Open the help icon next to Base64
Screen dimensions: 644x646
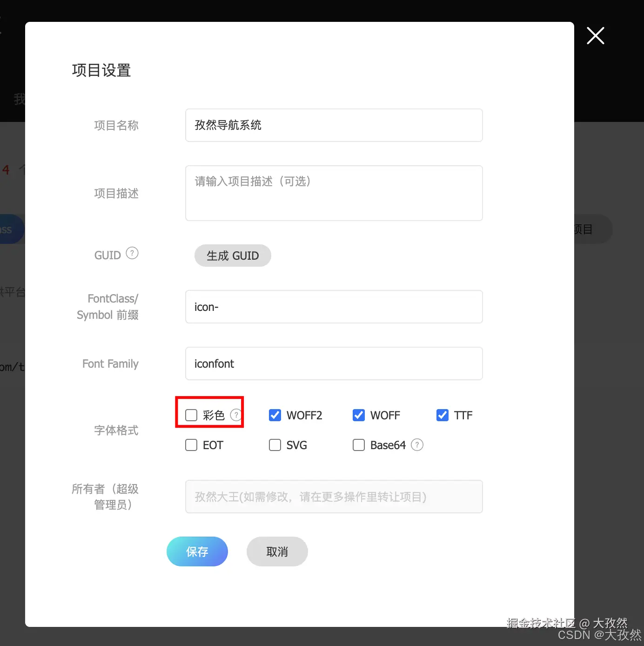417,445
